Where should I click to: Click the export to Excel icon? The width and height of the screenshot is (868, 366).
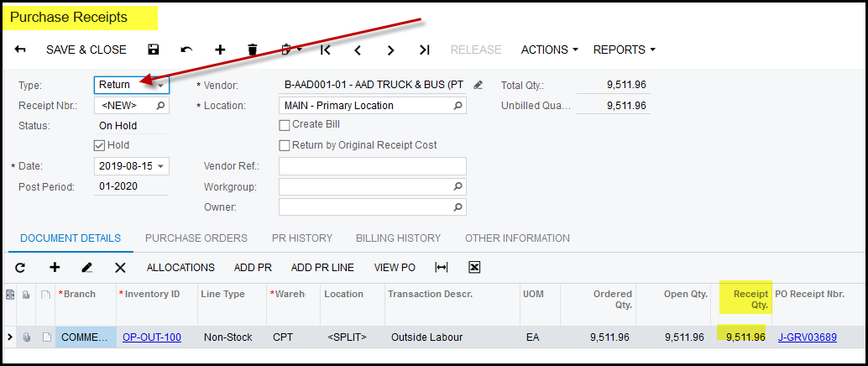(x=474, y=267)
